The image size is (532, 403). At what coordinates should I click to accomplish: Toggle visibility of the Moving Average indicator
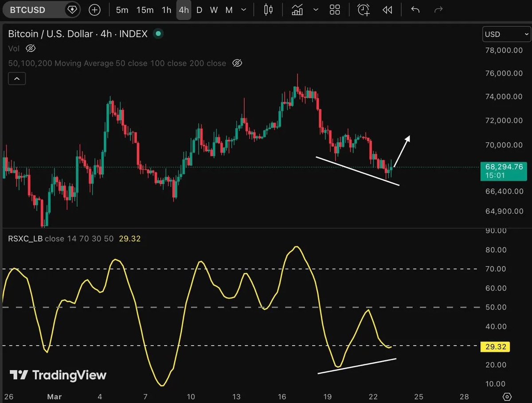[237, 63]
